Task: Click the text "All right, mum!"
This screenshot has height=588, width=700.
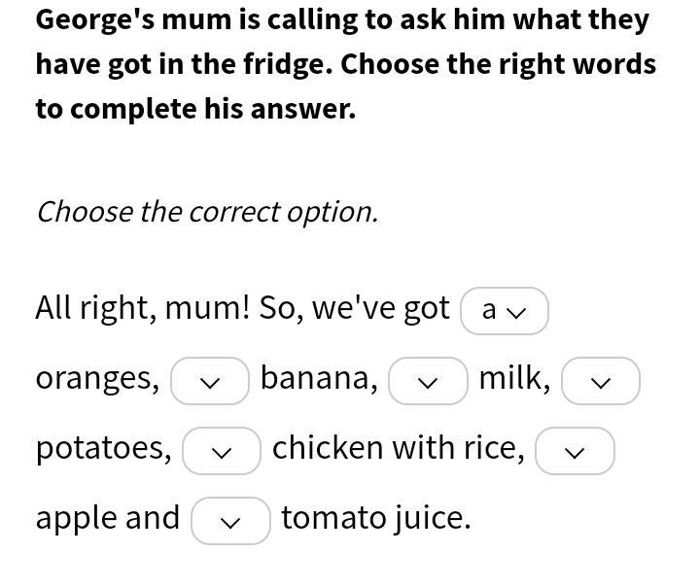Action: [142, 308]
